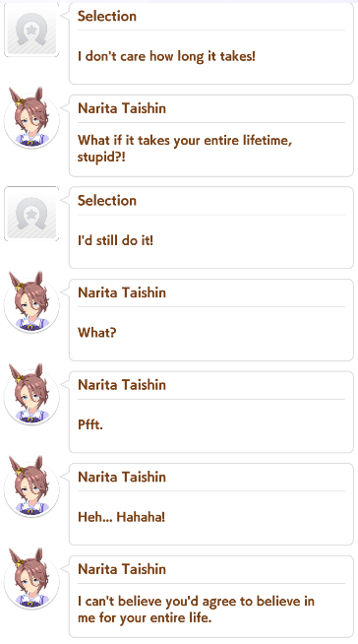The height and width of the screenshot is (644, 358).
Task: Click the Narita Taishin name above "Pfft."
Action: coord(122,385)
